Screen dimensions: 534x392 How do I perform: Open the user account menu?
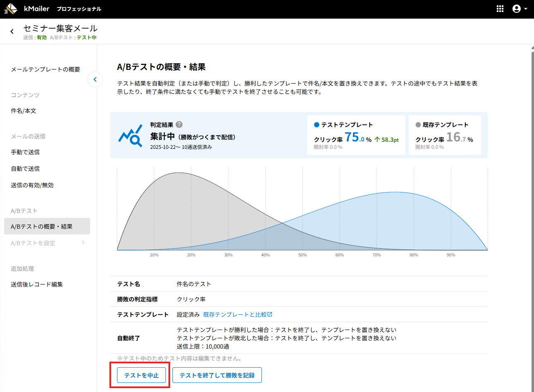point(519,9)
